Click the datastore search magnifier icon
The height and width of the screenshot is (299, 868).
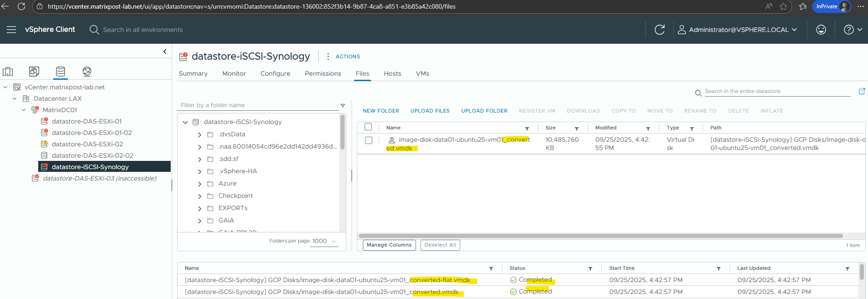click(698, 93)
